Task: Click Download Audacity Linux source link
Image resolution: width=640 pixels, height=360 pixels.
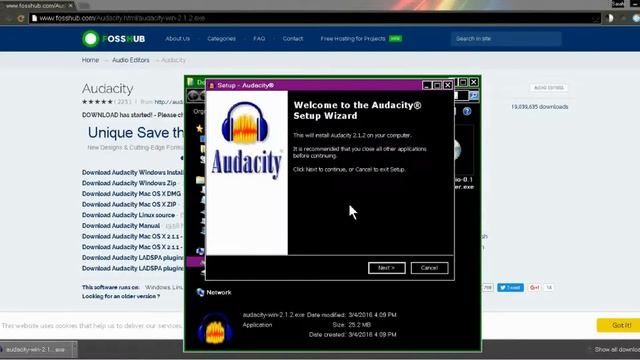Action: pyautogui.click(x=128, y=215)
